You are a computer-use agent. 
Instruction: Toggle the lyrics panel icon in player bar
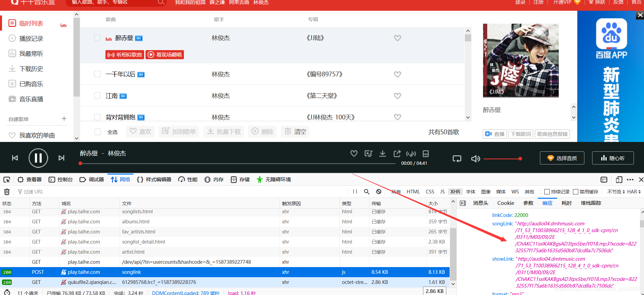[x=426, y=154]
